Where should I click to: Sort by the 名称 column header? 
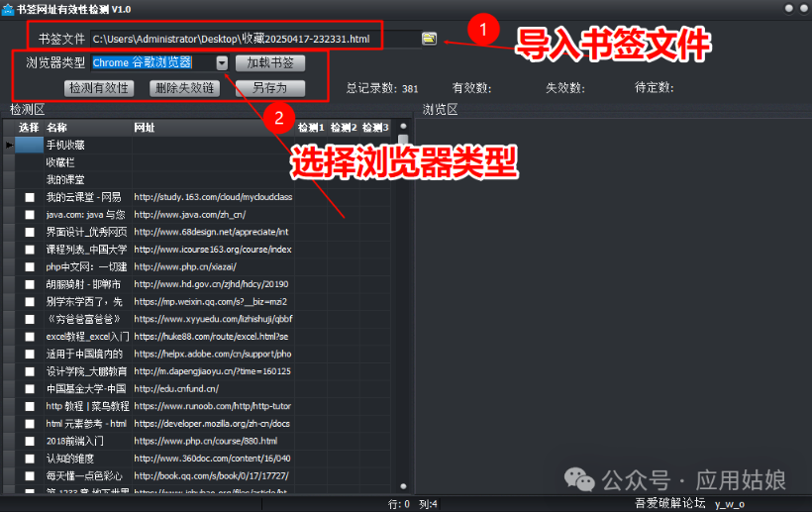click(88, 128)
